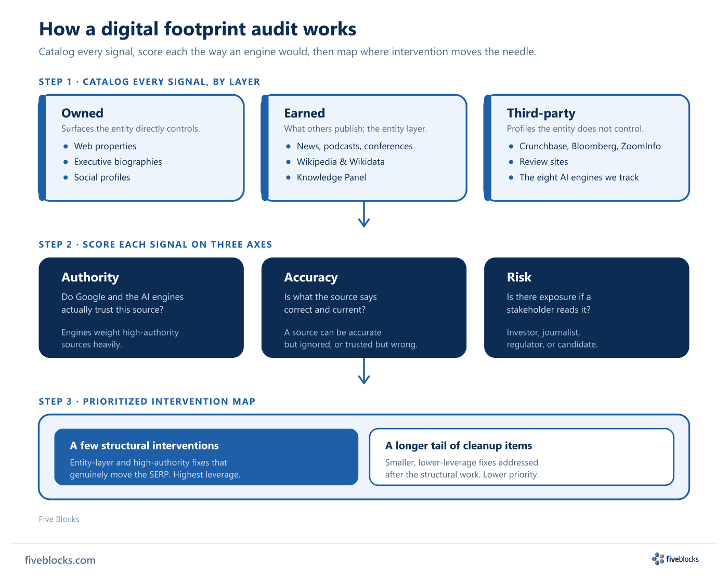Click the 'Wikipedia & Wikidata' bullet

tap(341, 162)
